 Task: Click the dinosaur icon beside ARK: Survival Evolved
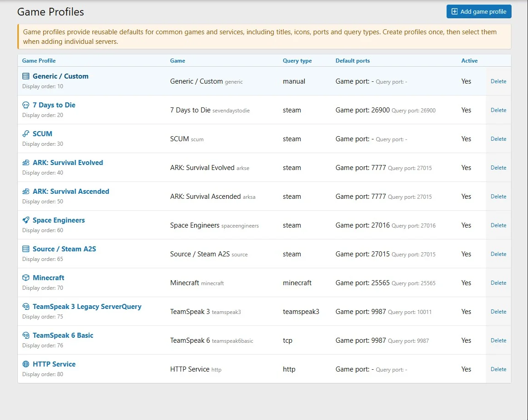(x=26, y=163)
